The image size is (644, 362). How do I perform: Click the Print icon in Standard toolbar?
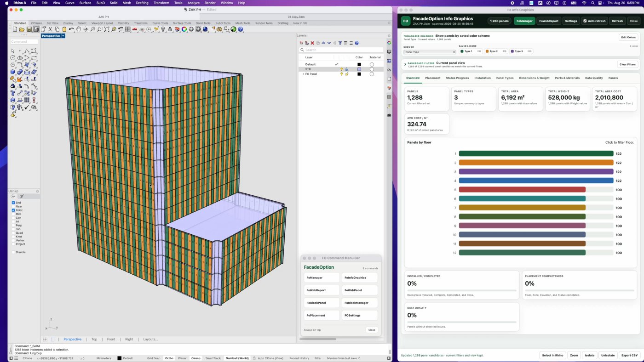[x=36, y=29]
